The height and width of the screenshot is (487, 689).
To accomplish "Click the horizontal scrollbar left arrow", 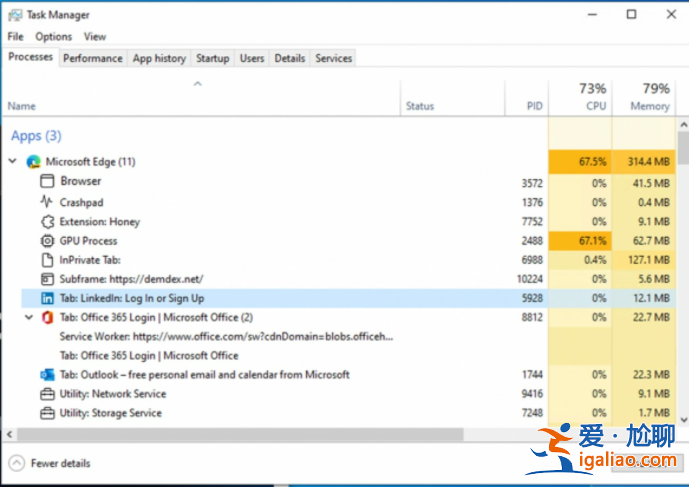I will 9,434.
